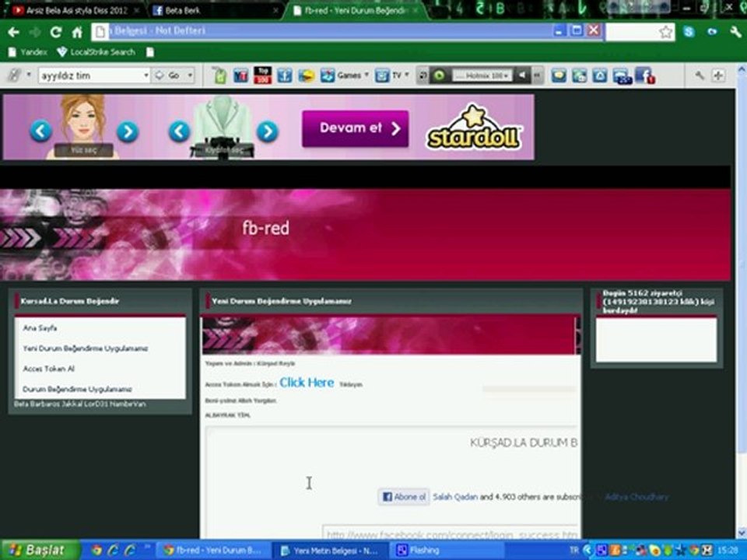Viewport: 747px width, 560px height.
Task: Click the browser forward arrow
Action: pos(35,32)
